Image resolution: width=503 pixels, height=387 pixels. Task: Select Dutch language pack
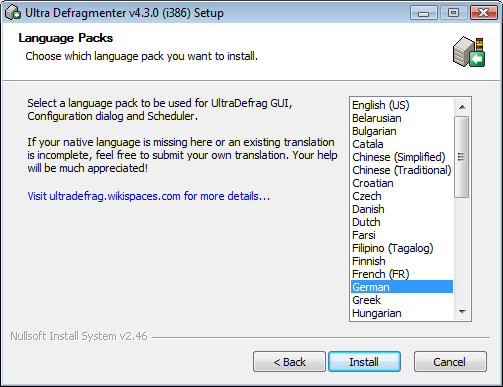[x=402, y=222]
